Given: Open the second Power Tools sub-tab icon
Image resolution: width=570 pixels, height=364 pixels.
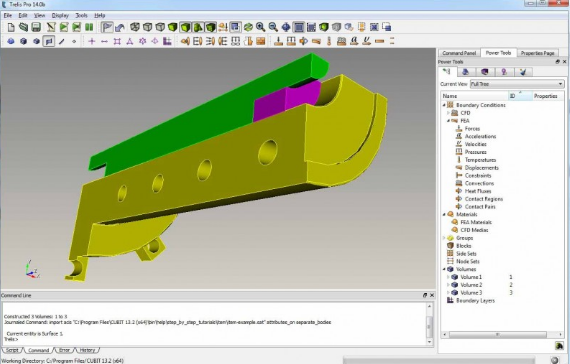Looking at the screenshot, I should 466,72.
